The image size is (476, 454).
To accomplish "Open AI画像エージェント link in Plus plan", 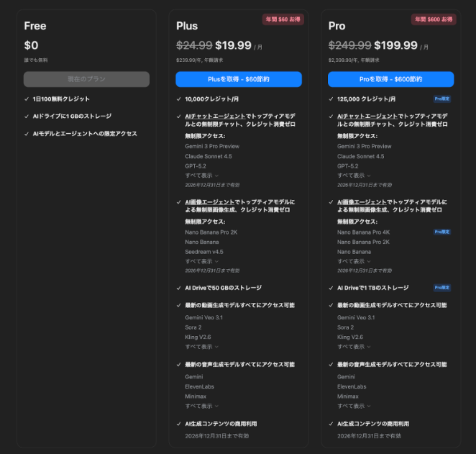I will point(210,202).
